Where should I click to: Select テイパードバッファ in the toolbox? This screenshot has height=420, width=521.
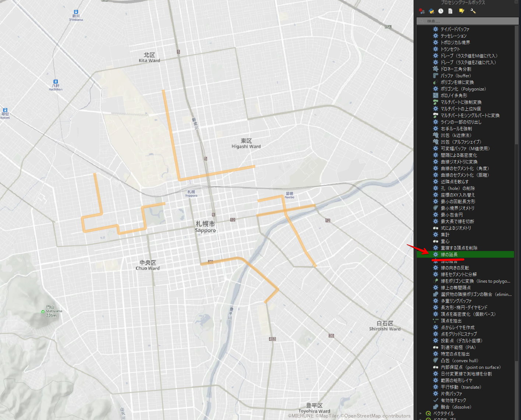[x=455, y=29]
